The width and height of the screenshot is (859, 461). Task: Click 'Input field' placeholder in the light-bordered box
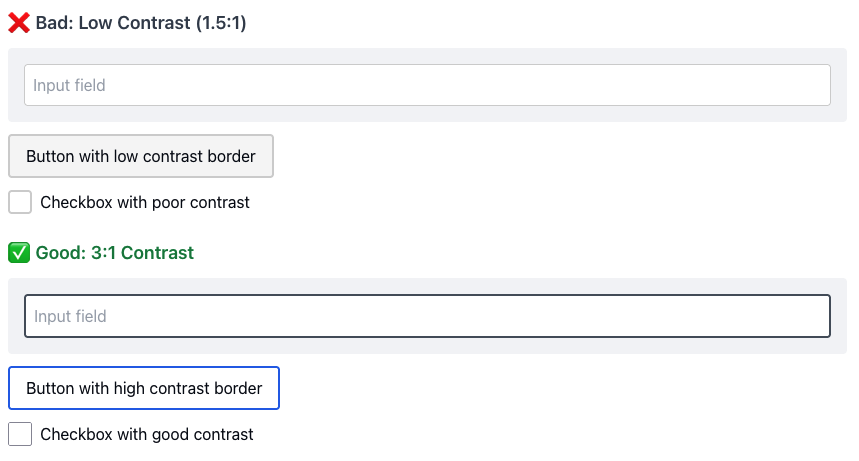[x=69, y=85]
